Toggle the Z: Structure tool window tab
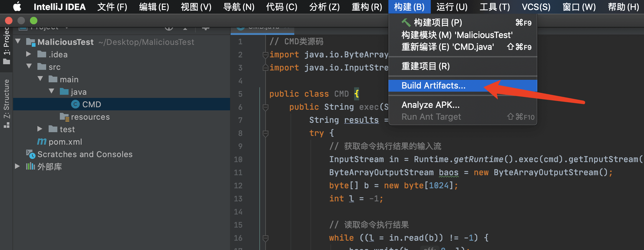The image size is (644, 250). [6, 103]
